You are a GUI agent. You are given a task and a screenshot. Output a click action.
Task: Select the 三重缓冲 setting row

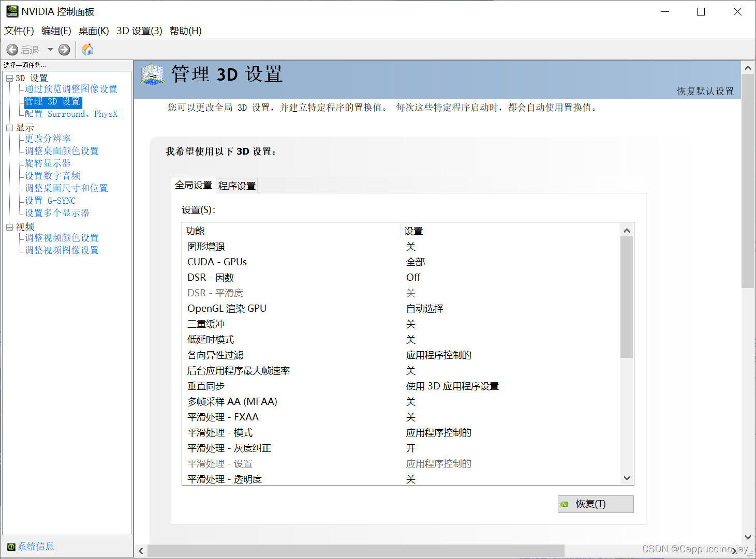401,324
